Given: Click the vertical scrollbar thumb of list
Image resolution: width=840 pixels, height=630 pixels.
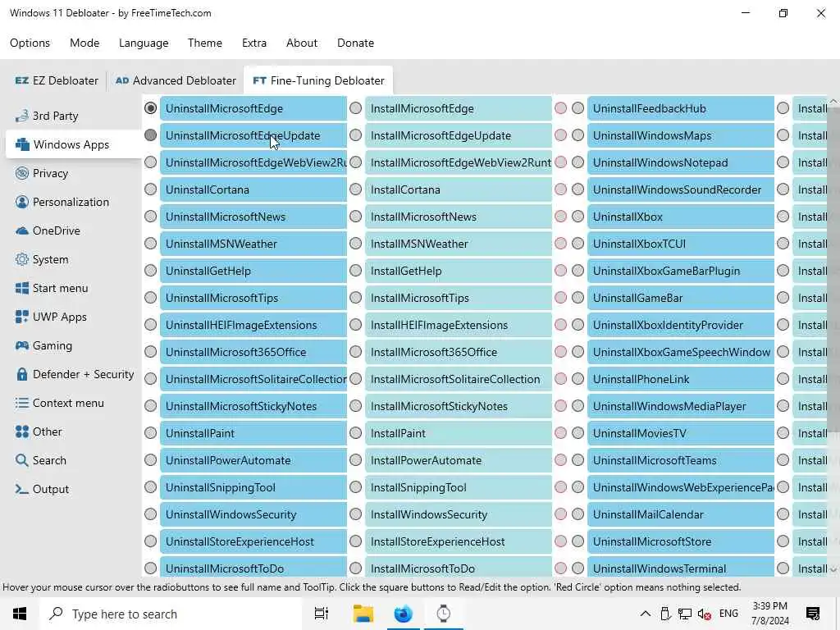Looking at the screenshot, I should (833, 268).
